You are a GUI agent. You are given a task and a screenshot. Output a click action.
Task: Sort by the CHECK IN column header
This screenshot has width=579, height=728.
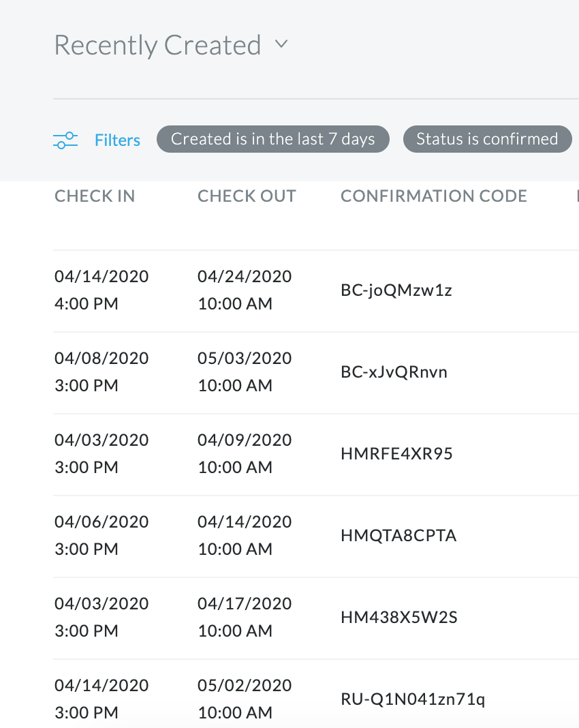pos(95,196)
